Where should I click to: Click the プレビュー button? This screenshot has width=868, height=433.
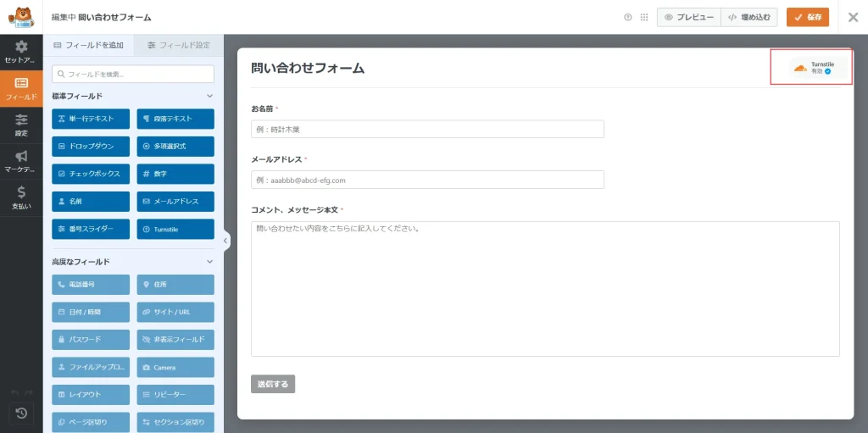pos(688,17)
